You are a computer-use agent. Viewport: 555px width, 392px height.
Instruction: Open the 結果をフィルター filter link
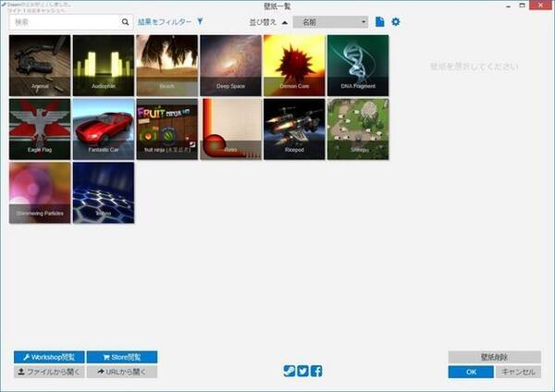[x=165, y=22]
